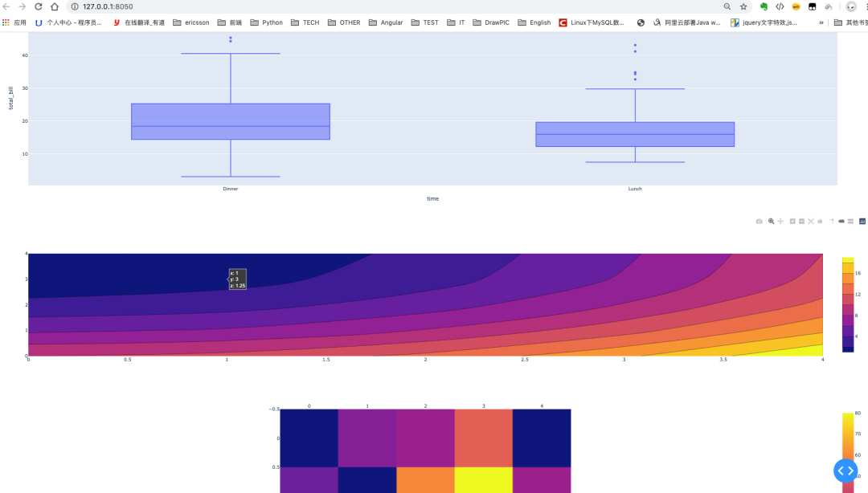Open the 其他书签 folder
Image resolution: width=868 pixels, height=493 pixels.
tap(850, 22)
